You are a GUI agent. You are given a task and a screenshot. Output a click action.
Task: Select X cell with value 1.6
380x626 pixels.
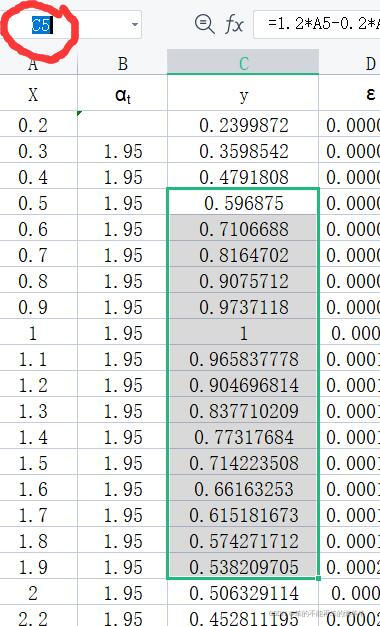click(39, 489)
